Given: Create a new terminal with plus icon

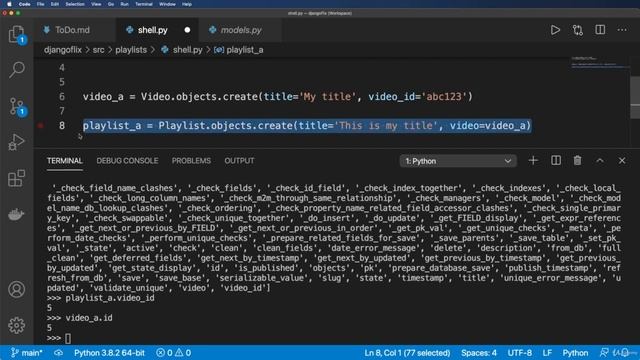Looking at the screenshot, I should coord(533,161).
